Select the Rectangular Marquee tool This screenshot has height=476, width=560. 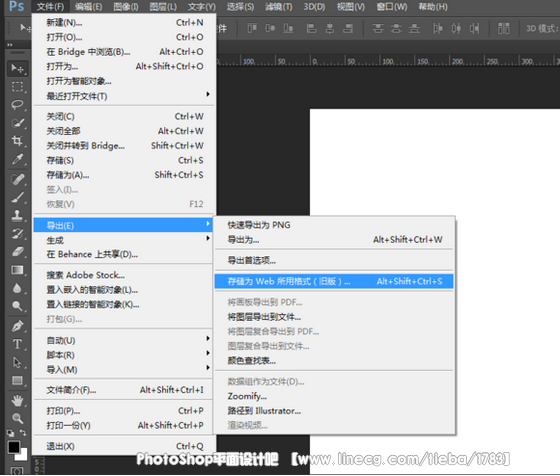17,86
